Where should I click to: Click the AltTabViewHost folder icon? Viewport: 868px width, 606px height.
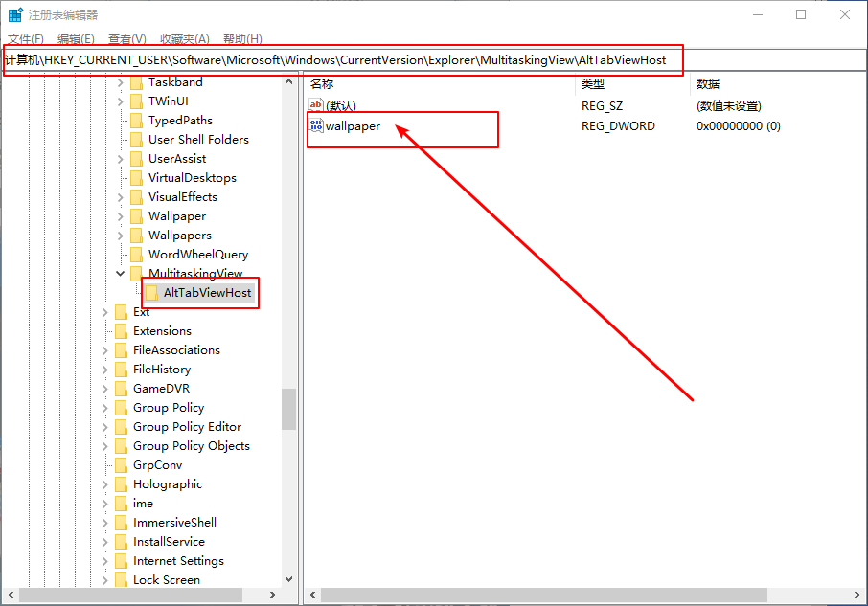152,292
